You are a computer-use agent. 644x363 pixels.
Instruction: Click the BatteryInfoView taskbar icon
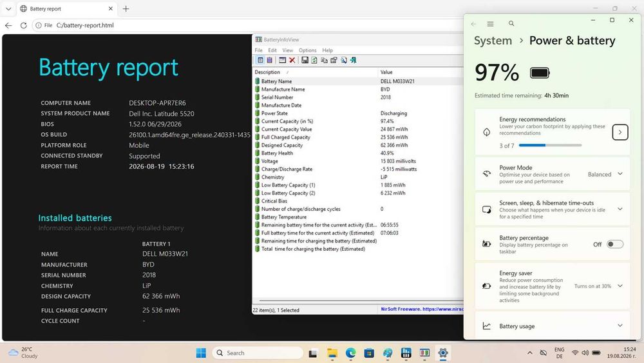(424, 353)
